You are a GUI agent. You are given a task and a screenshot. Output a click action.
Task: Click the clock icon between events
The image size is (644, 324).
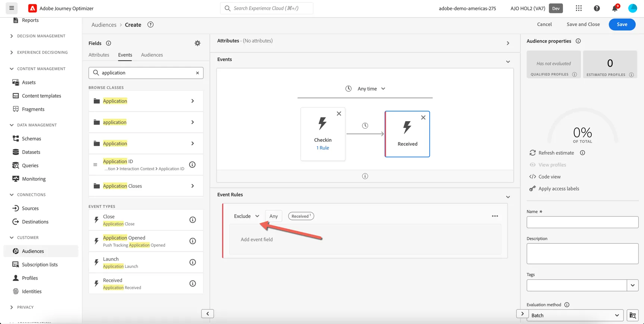click(x=365, y=126)
